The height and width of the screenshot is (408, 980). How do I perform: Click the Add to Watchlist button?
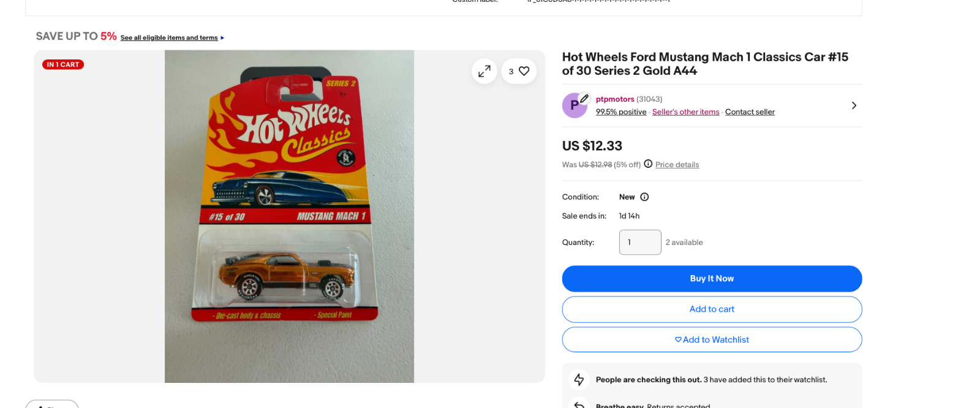point(712,339)
